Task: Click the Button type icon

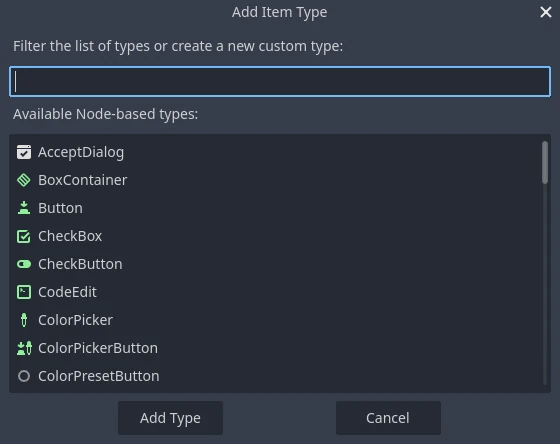Action: coord(24,208)
